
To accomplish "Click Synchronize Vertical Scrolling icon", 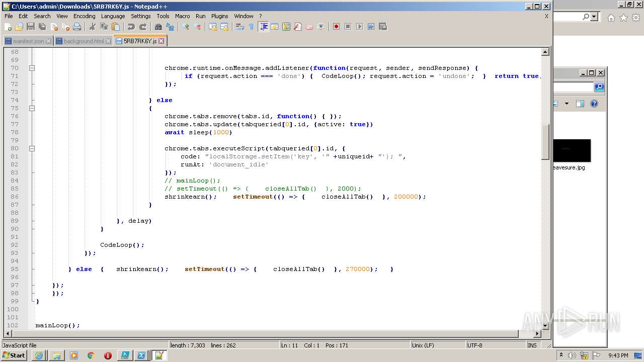I will click(213, 27).
